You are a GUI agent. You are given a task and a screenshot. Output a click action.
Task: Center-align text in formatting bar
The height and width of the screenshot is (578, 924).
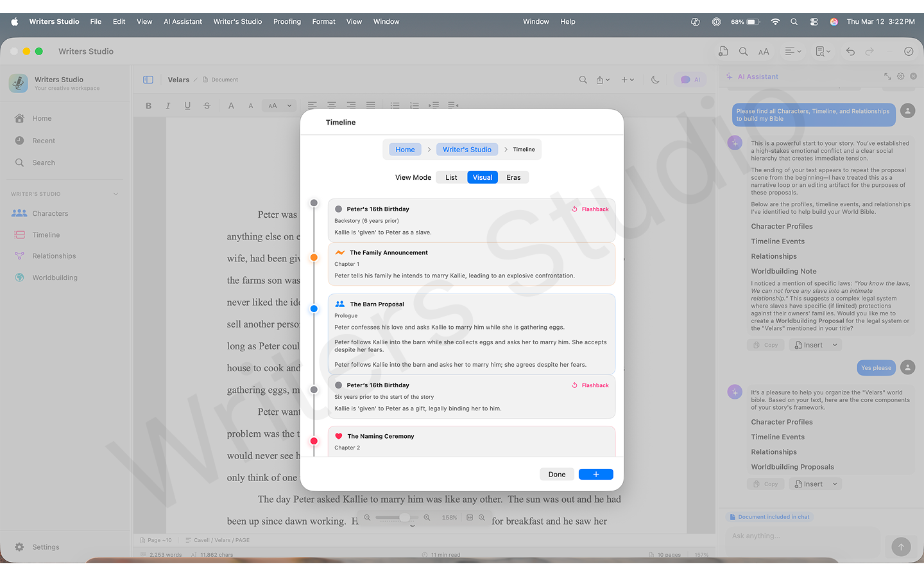click(332, 105)
